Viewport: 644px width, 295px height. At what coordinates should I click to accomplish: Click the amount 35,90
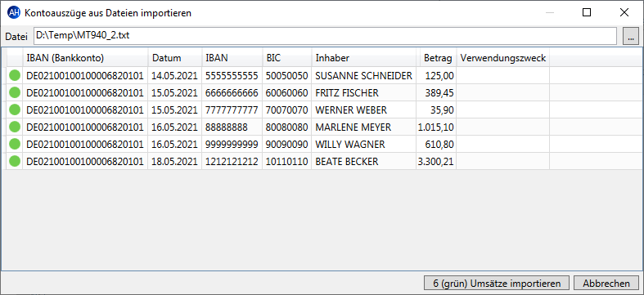(x=442, y=110)
